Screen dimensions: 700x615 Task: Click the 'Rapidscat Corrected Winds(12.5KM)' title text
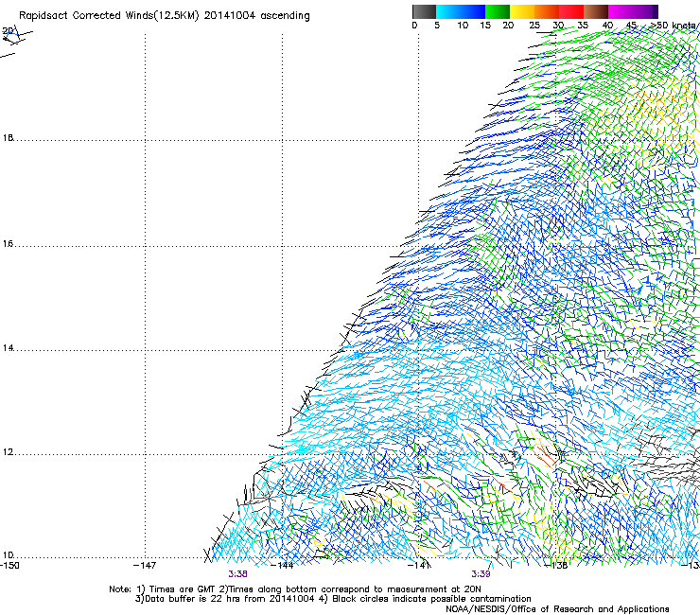coord(109,16)
